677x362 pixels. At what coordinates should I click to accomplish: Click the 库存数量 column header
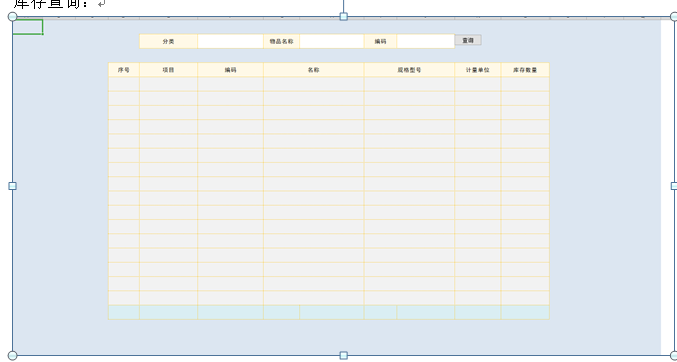point(525,70)
